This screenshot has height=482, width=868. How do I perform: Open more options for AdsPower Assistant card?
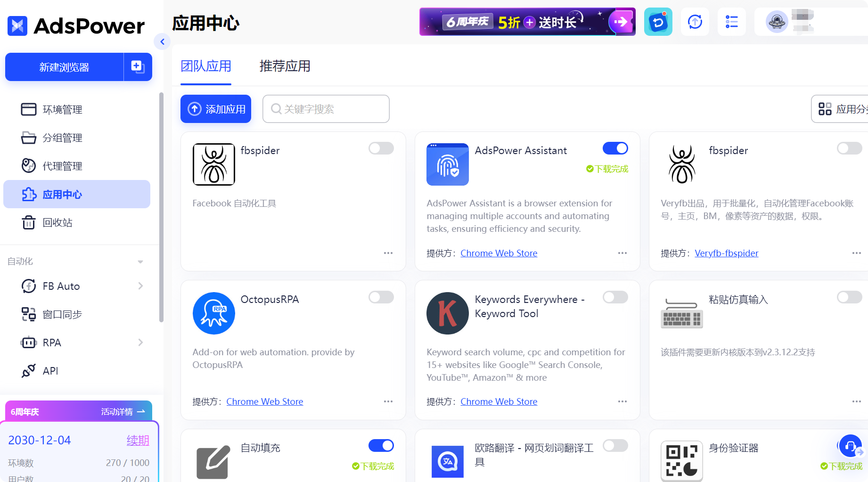pyautogui.click(x=622, y=253)
